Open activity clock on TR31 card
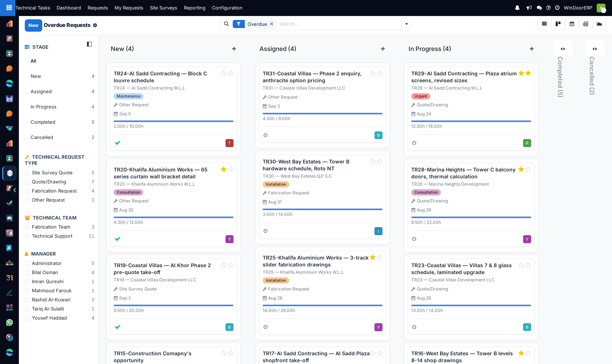Image resolution: width=612 pixels, height=364 pixels. click(265, 135)
